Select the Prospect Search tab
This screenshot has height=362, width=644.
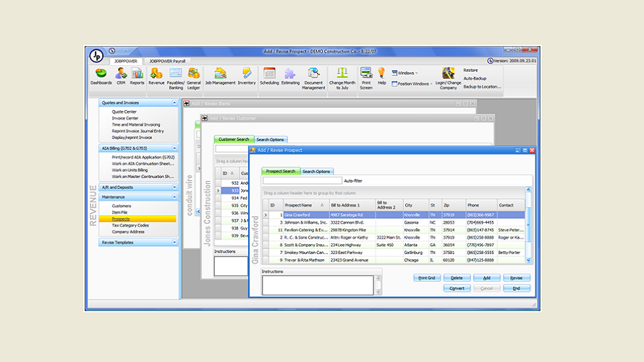tap(281, 172)
